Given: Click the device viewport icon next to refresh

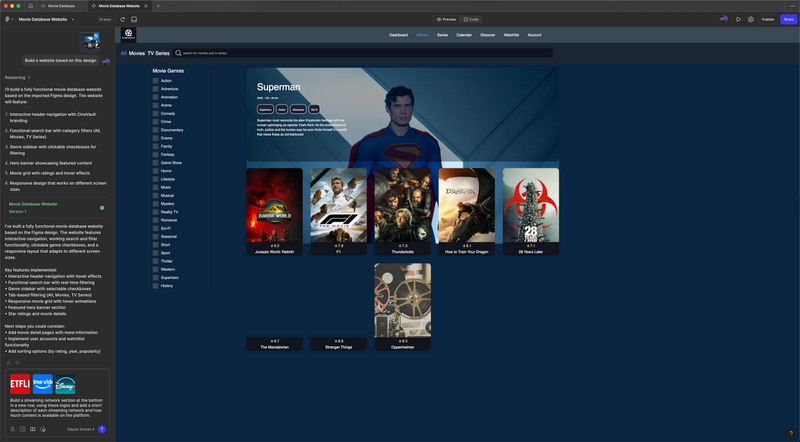Looking at the screenshot, I should click(x=134, y=19).
